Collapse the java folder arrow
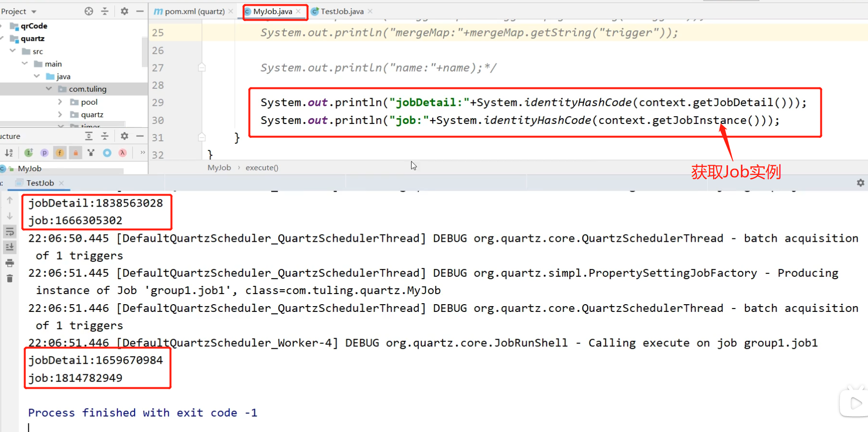 (x=37, y=76)
